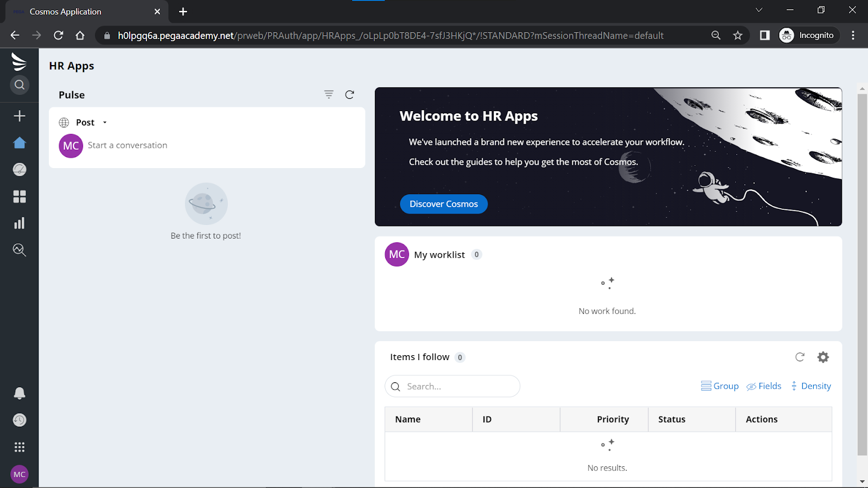Open the Chrome three-dot menu

(853, 35)
